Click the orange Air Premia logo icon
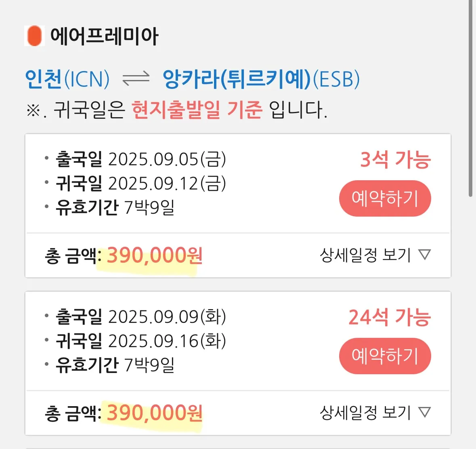Viewport: 476px width, 449px height. pyautogui.click(x=35, y=36)
